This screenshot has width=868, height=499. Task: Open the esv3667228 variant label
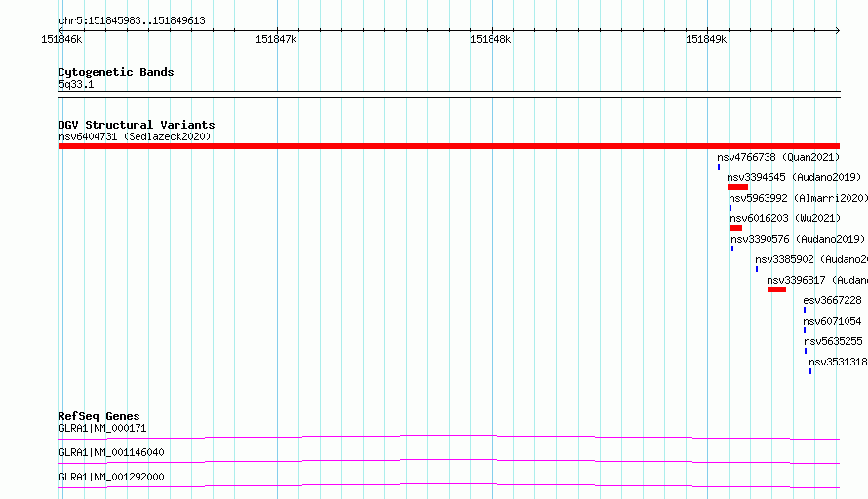(832, 300)
